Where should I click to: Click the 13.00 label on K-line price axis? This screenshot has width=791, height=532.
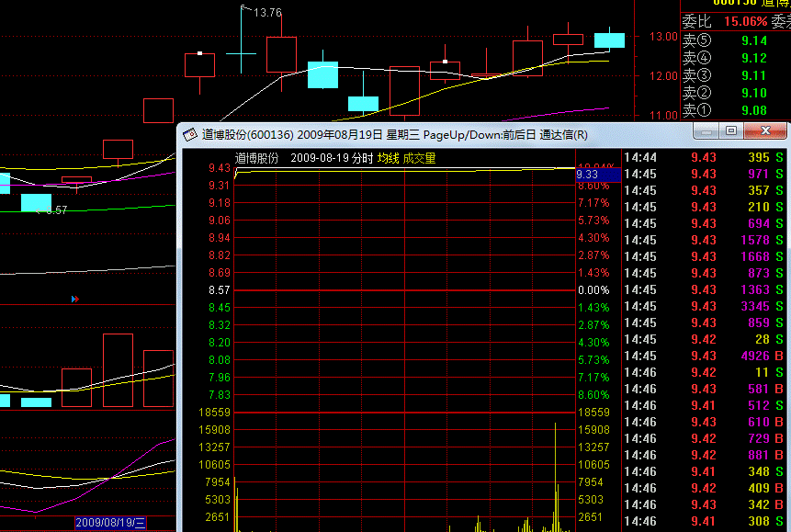point(663,37)
